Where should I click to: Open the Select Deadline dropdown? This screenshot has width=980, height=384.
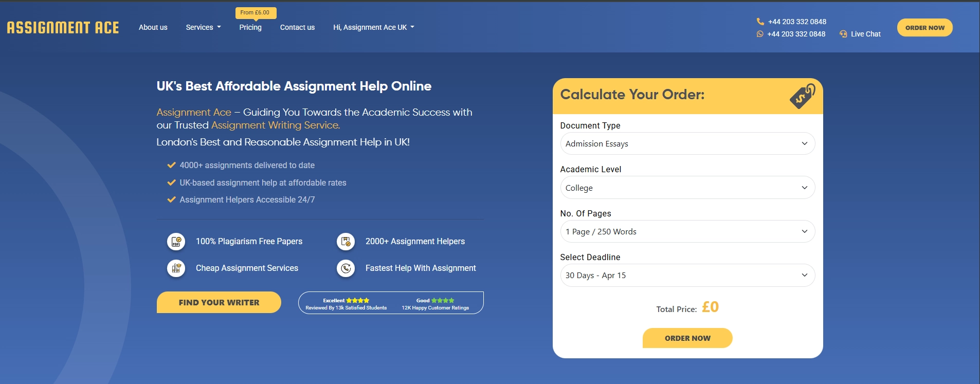pyautogui.click(x=687, y=275)
